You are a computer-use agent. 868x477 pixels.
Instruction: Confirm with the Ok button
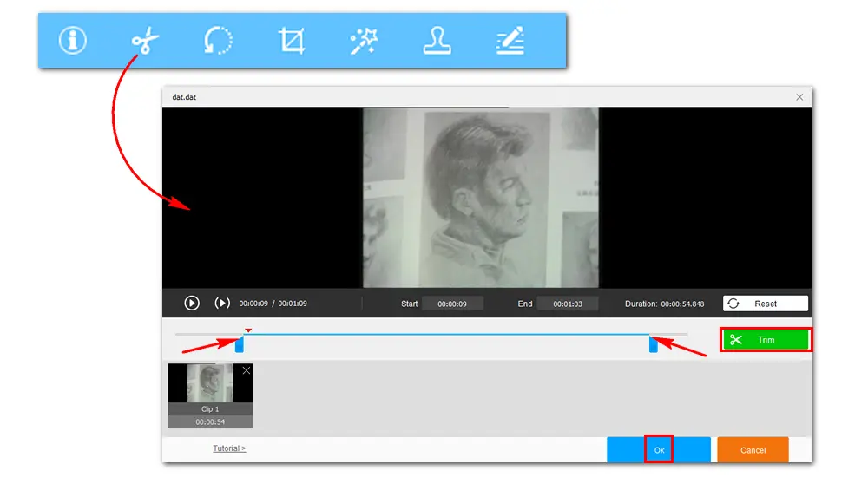(x=659, y=450)
